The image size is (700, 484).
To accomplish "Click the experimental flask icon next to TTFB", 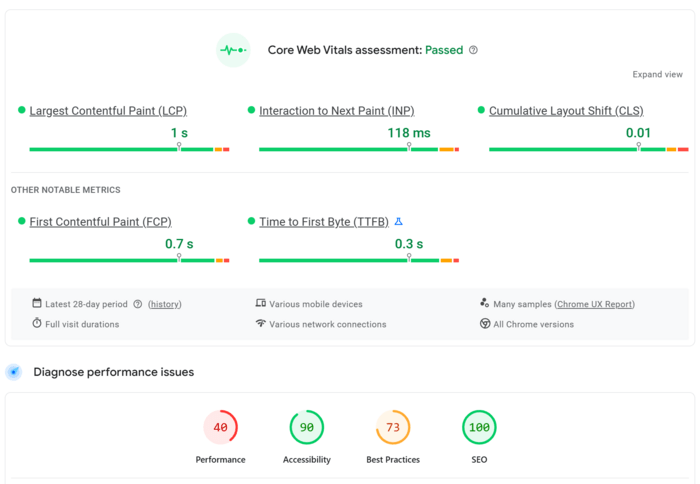I will pos(398,221).
